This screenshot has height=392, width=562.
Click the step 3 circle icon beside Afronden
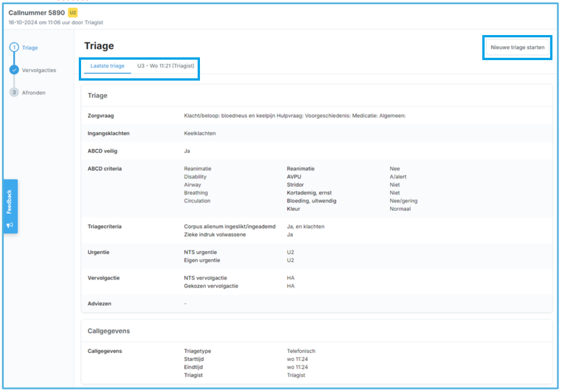click(14, 92)
